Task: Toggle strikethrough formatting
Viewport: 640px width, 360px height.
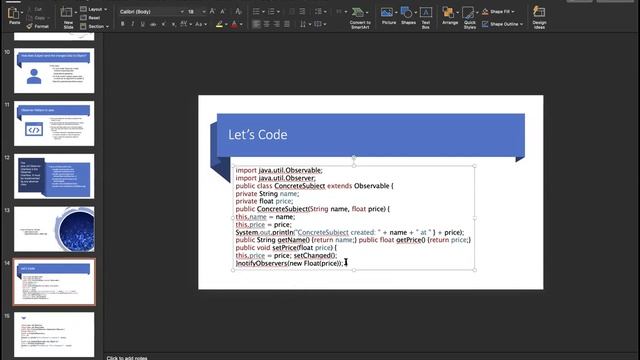Action: point(153,24)
